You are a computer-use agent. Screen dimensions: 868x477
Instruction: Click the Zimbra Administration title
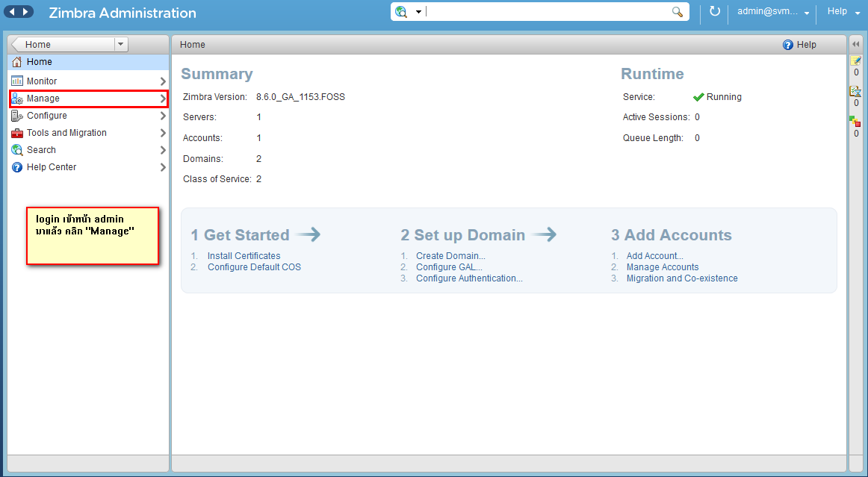[123, 13]
